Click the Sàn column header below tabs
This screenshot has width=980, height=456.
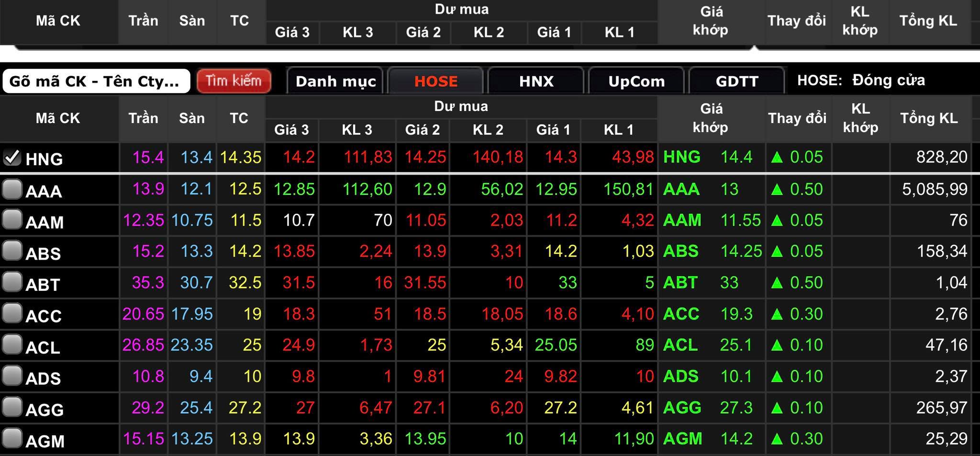[x=191, y=118]
